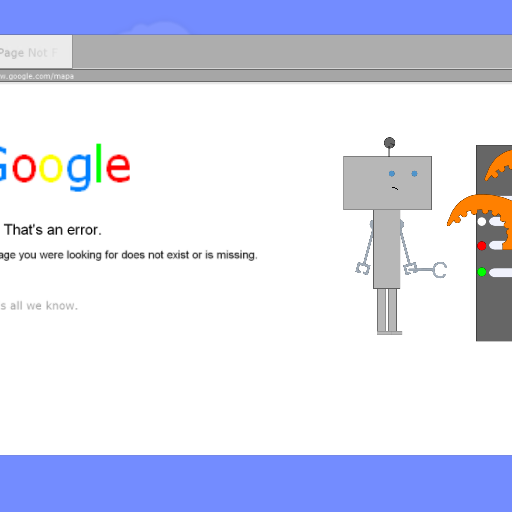
Task: Click the wrench in the robot's hand
Action: pyautogui.click(x=428, y=270)
